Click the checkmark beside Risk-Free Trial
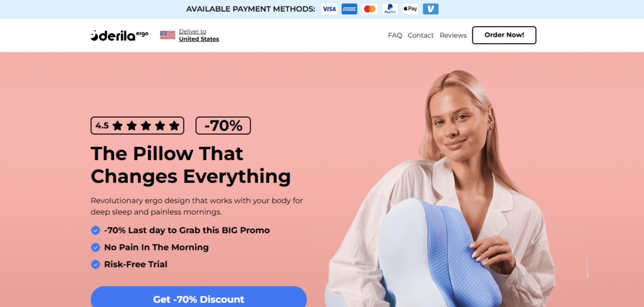 click(95, 265)
